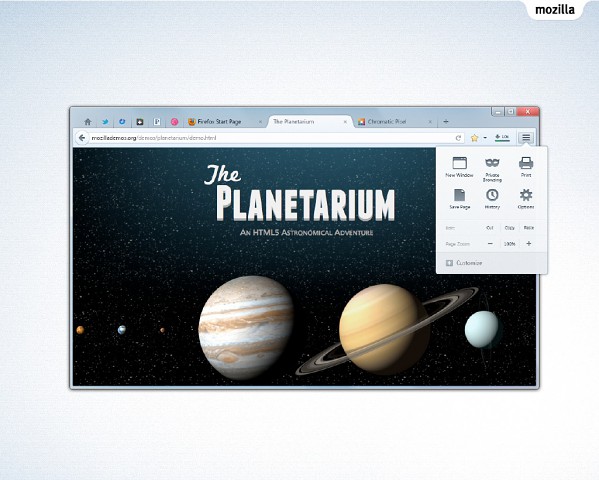Click the tiny Mars planet
599x480 pixels.
pyautogui.click(x=162, y=330)
